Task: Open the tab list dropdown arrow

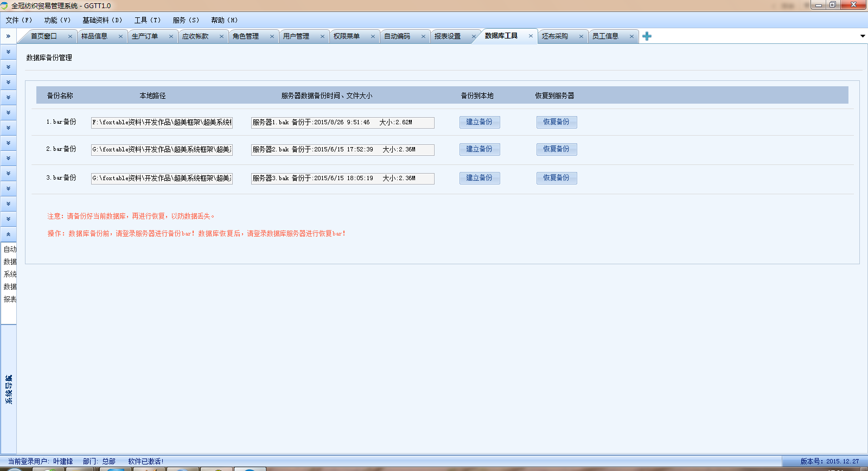Action: pos(863,36)
